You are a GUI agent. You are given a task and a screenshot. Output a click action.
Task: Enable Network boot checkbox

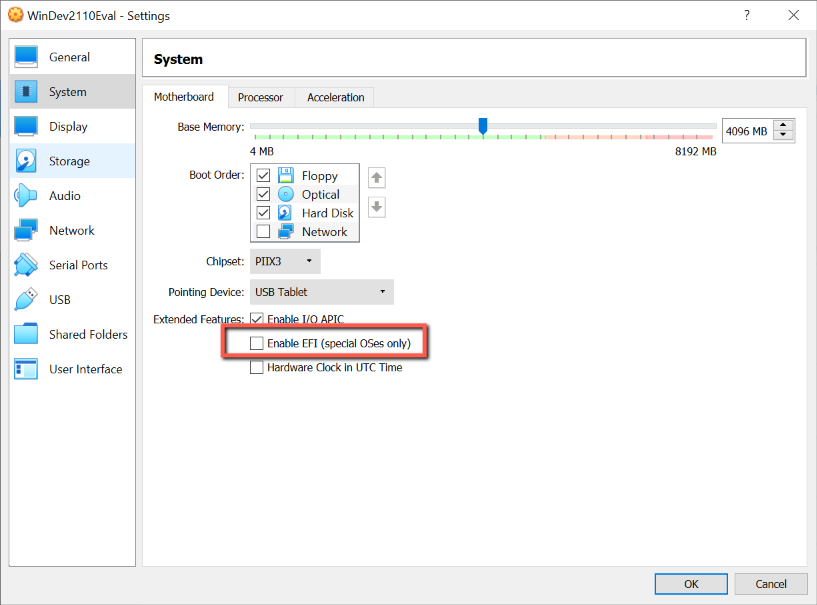tap(264, 231)
